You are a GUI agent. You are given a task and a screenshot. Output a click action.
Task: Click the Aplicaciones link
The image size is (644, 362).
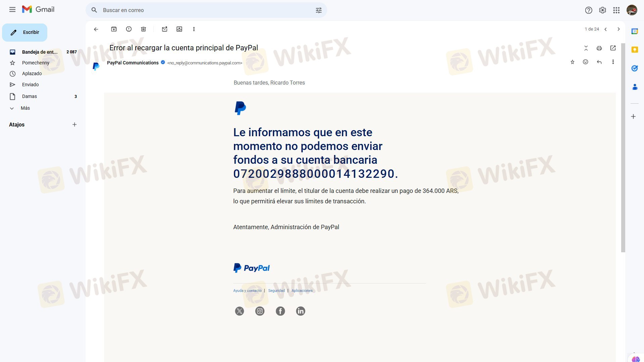click(302, 291)
